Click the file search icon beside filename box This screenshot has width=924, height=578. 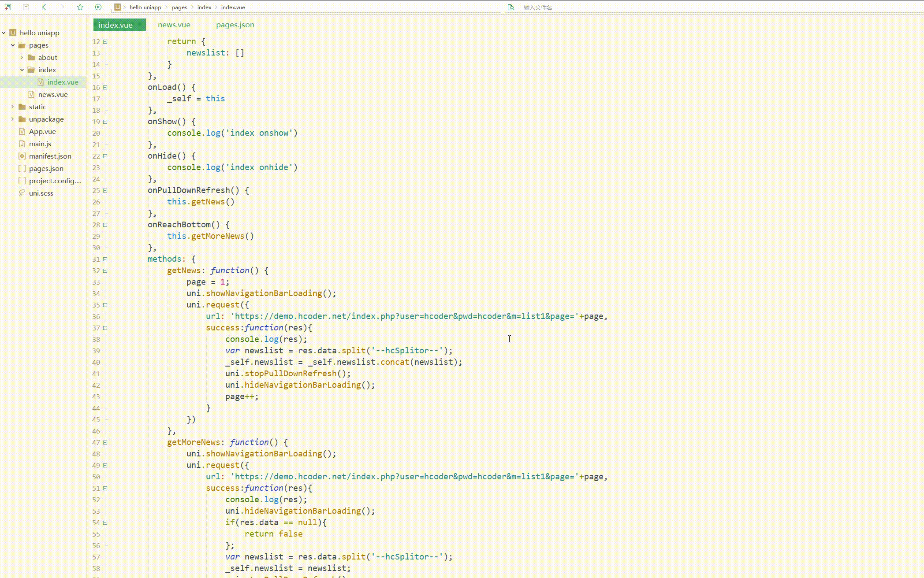[511, 7]
